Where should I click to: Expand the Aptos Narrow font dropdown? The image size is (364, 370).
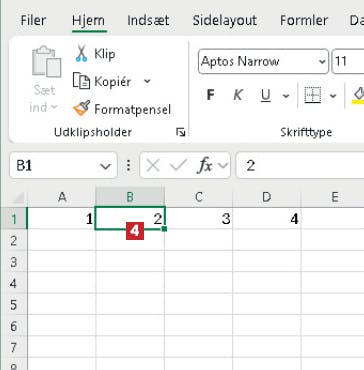coord(322,62)
